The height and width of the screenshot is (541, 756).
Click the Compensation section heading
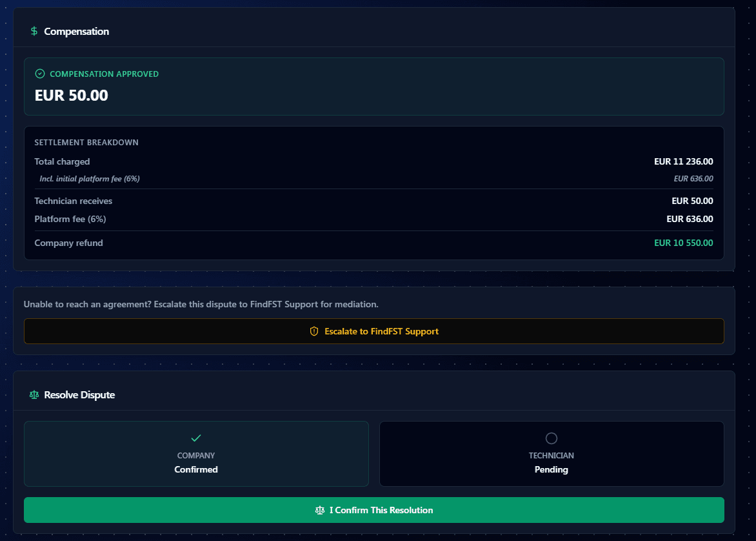(x=76, y=32)
